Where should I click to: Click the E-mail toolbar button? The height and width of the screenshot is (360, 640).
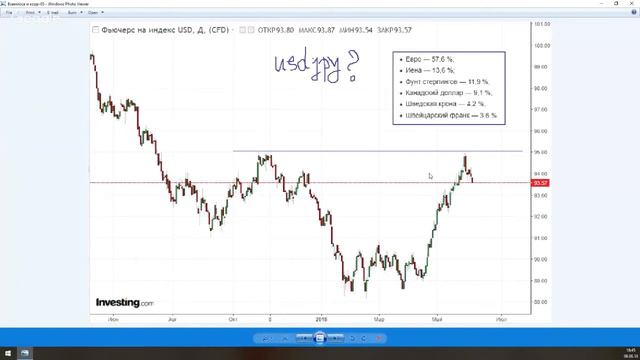pos(53,13)
